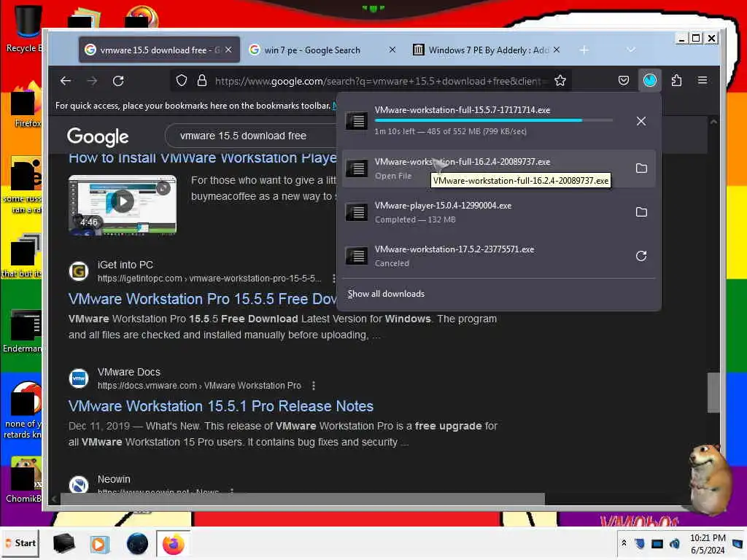Open more options for iGet into PC result
This screenshot has height=560, width=747.
pos(333,278)
